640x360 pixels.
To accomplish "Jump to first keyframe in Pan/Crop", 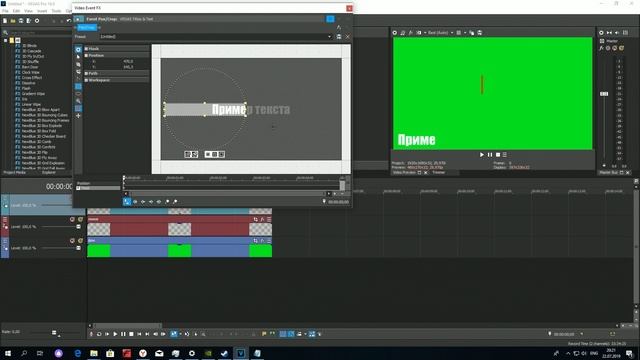I will coord(135,202).
